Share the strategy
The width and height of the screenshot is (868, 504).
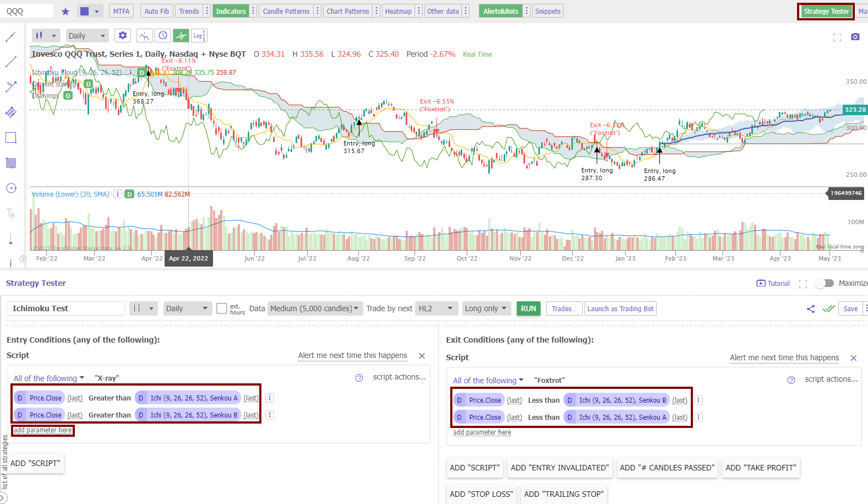810,309
